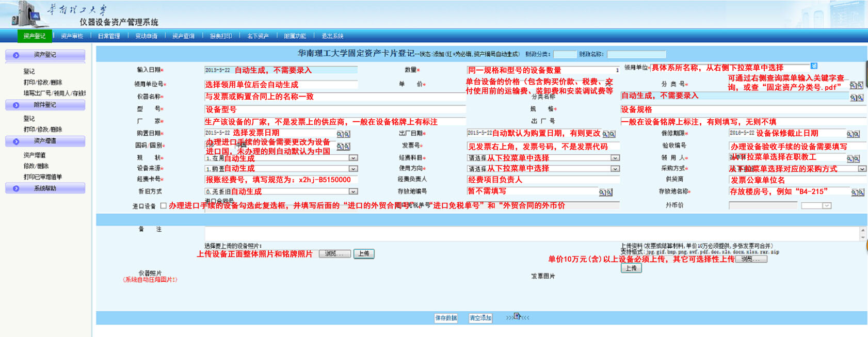Open the 报表打印 top menu item

[221, 36]
